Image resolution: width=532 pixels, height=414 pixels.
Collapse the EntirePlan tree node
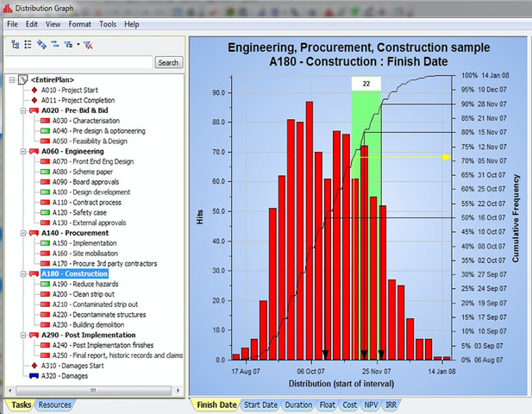pos(12,79)
